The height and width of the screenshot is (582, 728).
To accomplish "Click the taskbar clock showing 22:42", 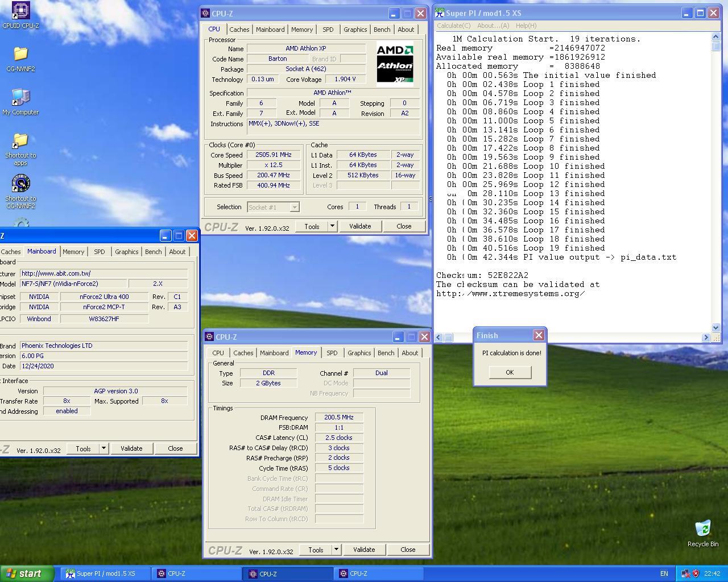I will (x=712, y=573).
